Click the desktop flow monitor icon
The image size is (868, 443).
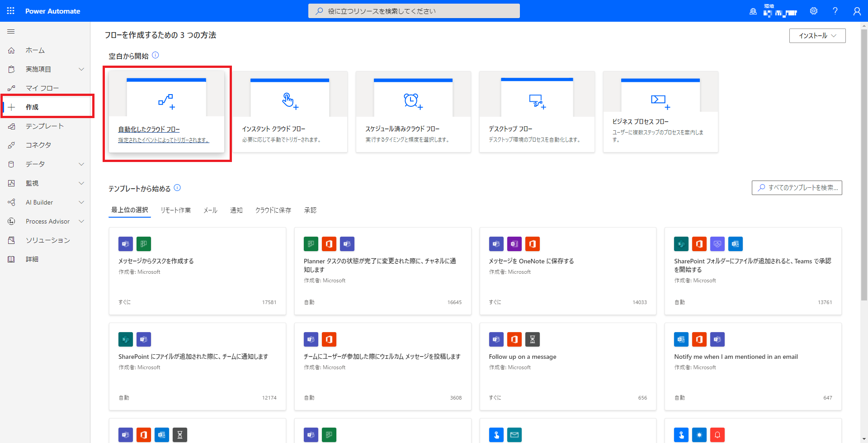(x=537, y=101)
